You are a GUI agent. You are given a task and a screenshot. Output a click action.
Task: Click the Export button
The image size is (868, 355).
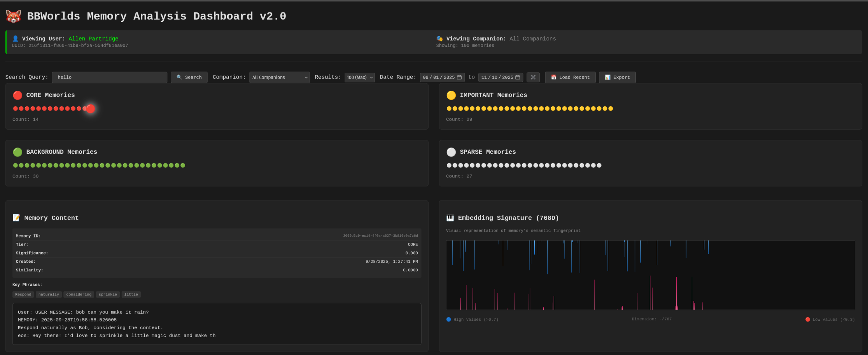[617, 77]
